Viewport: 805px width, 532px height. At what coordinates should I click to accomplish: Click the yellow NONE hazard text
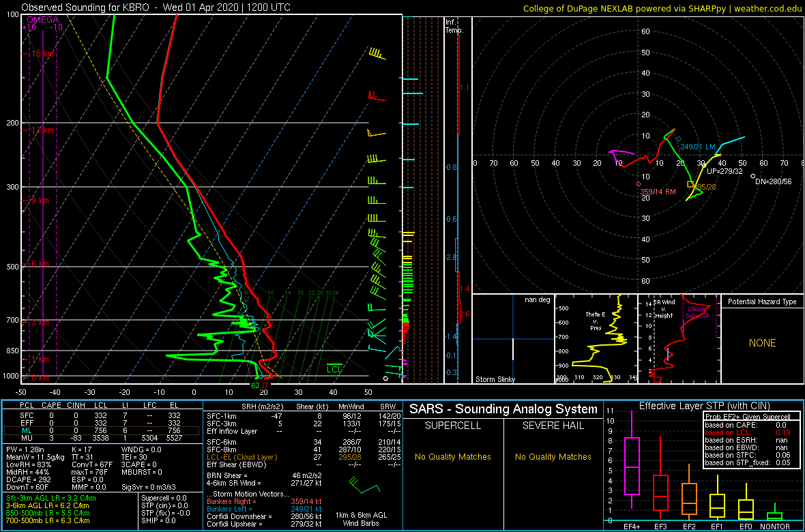[763, 343]
